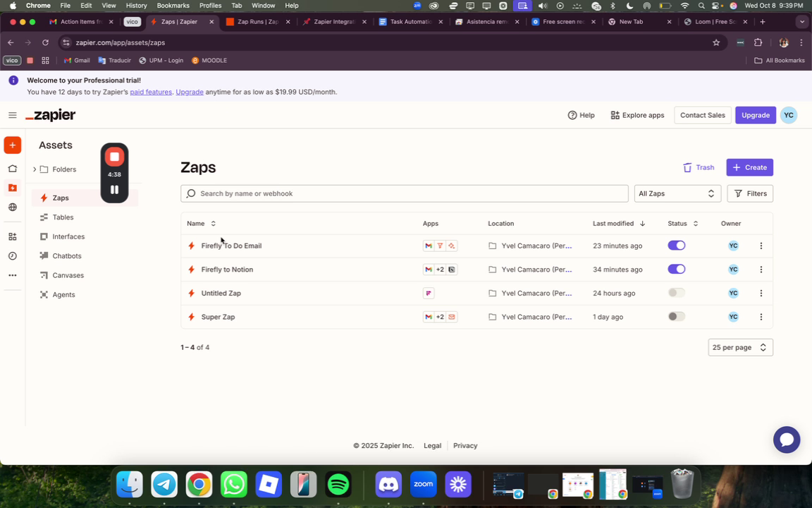This screenshot has width=812, height=508.
Task: Open Tables in the Assets sidebar
Action: [x=63, y=217]
